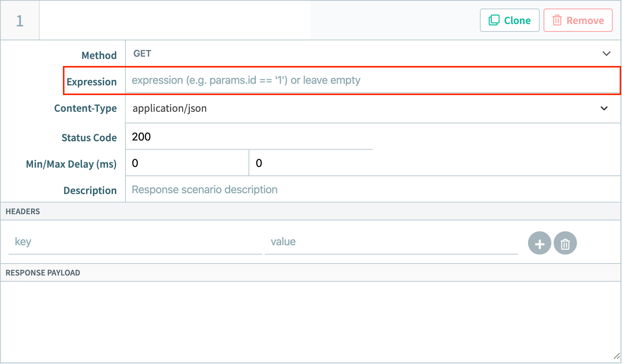The width and height of the screenshot is (622, 364).
Task: Expand the Method chevron arrow
Action: (606, 54)
